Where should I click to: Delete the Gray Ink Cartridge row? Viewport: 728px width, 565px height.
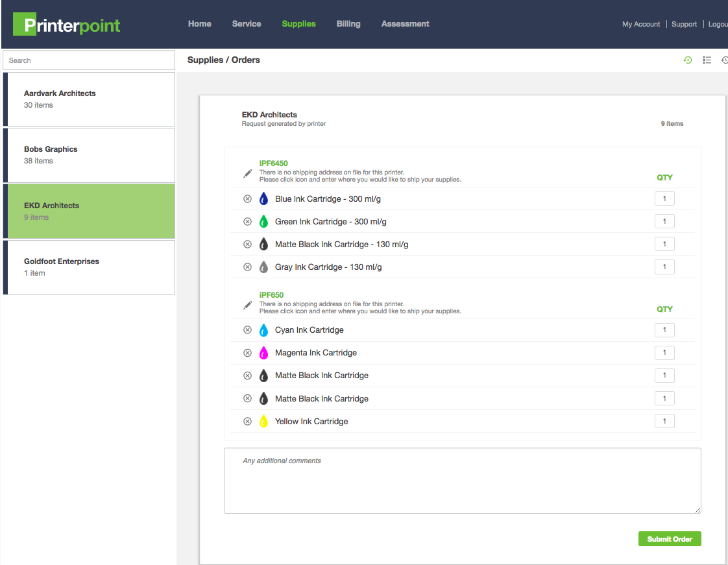tap(247, 267)
